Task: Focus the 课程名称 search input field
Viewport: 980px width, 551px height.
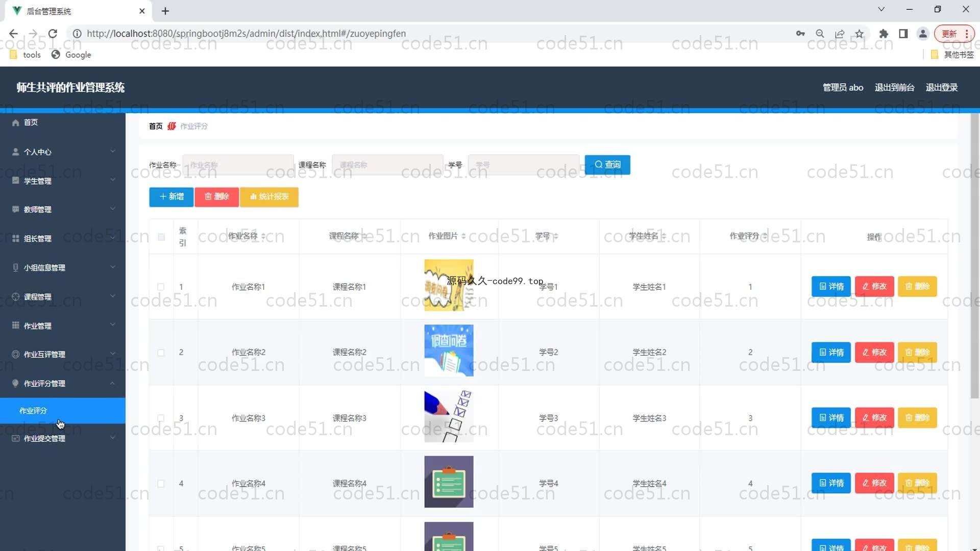Action: pos(387,165)
